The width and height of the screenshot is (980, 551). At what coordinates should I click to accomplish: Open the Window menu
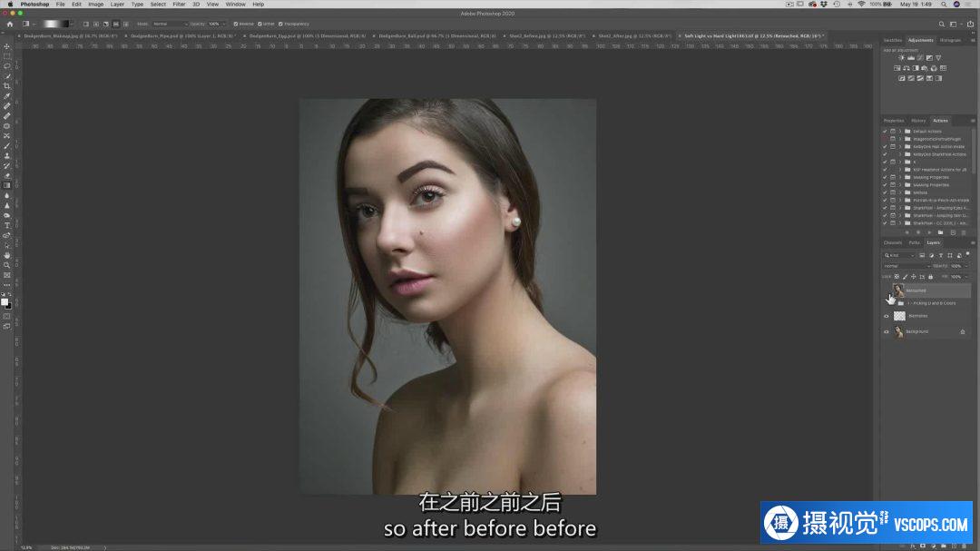(x=235, y=5)
